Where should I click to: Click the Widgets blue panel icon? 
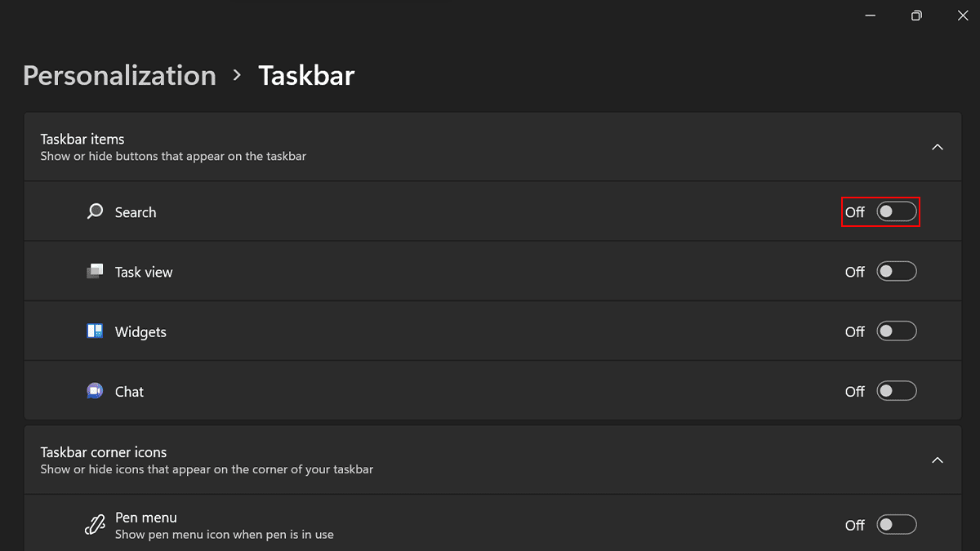pos(94,331)
